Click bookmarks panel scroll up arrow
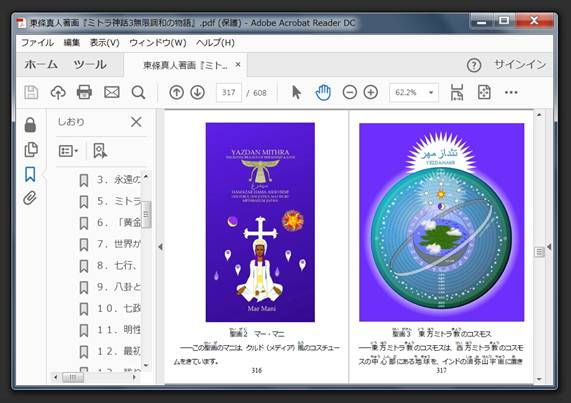This screenshot has height=403, width=571. pos(146,176)
